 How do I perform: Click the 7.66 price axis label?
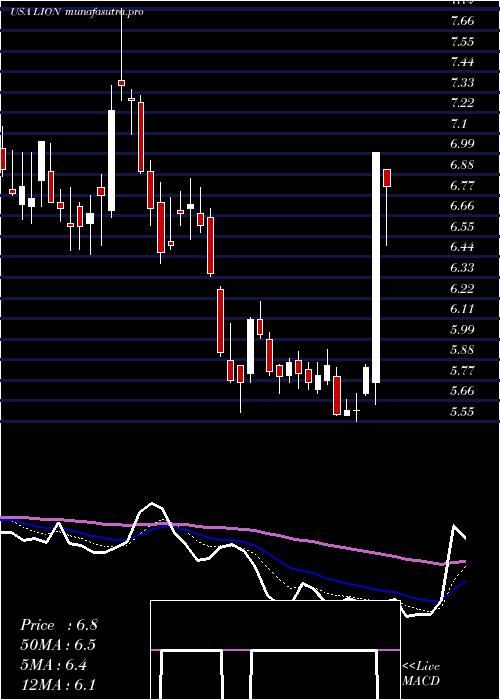pyautogui.click(x=462, y=21)
